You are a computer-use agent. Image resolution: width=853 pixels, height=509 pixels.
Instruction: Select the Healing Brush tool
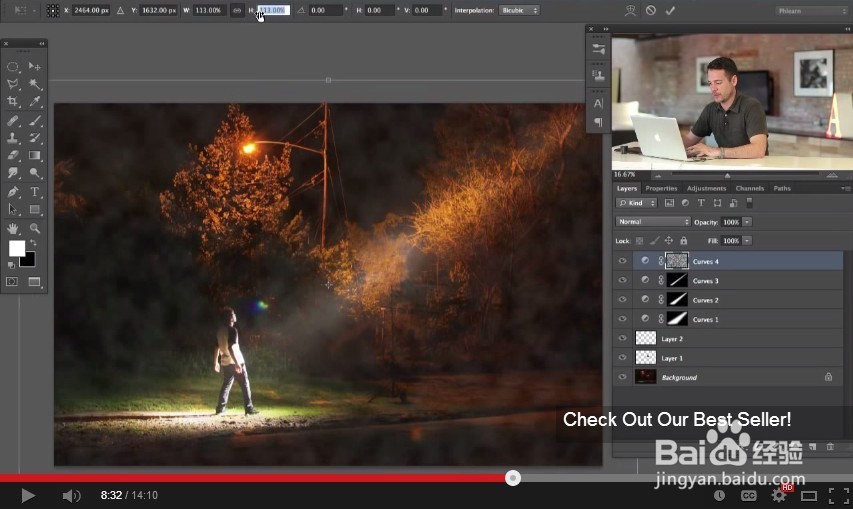tap(13, 121)
